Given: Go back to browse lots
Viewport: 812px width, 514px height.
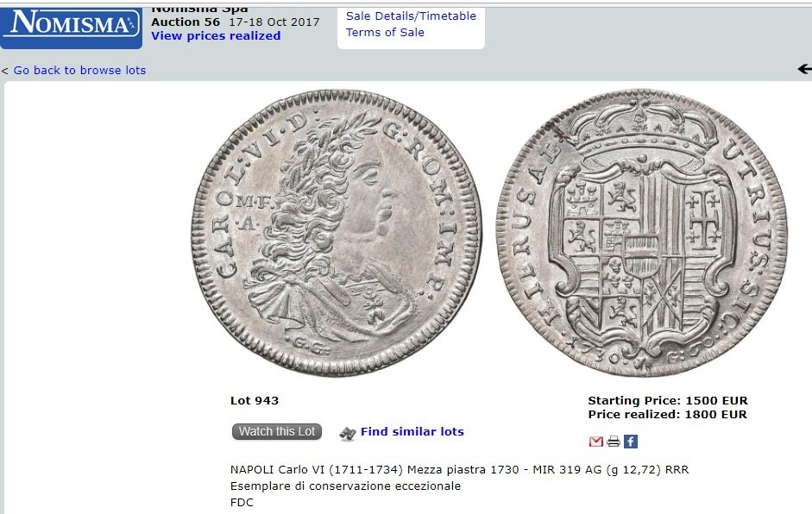Looking at the screenshot, I should click(x=79, y=70).
